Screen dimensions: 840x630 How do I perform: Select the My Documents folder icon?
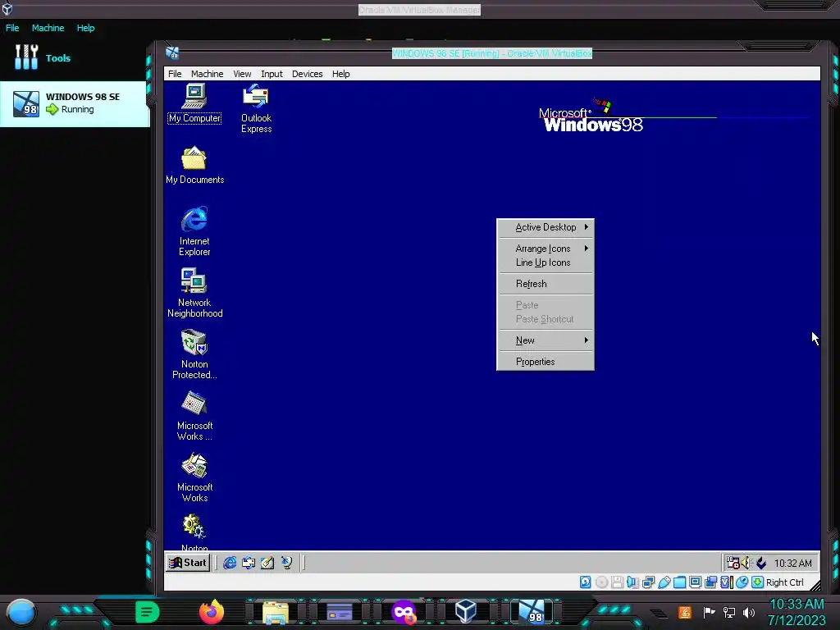coord(194,165)
